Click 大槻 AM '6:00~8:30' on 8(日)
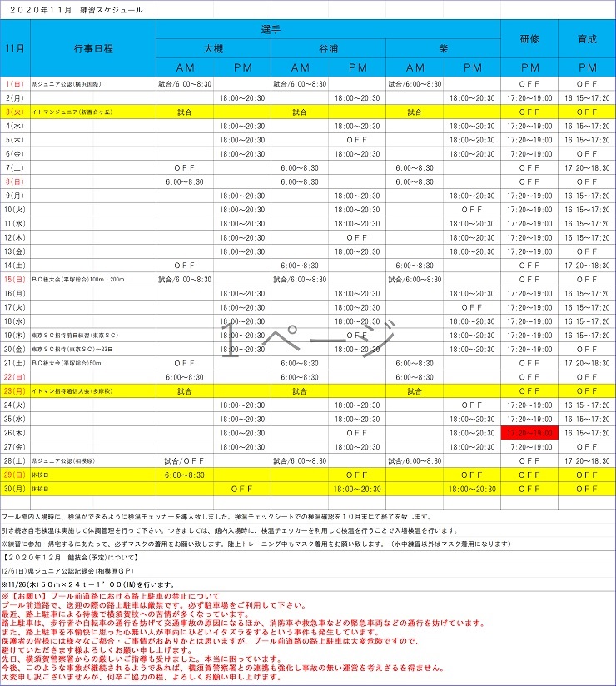 click(x=184, y=181)
